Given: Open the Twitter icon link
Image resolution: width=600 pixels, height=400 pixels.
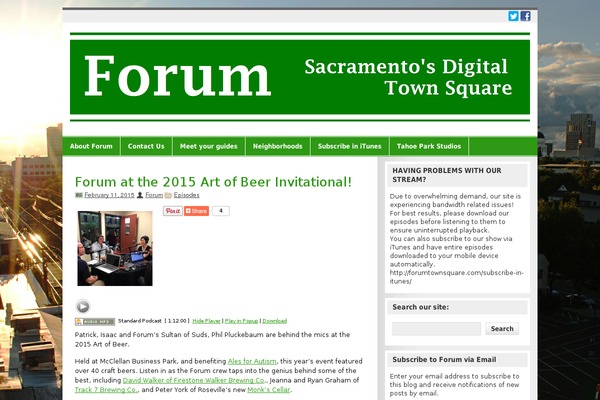Looking at the screenshot, I should click(x=513, y=16).
